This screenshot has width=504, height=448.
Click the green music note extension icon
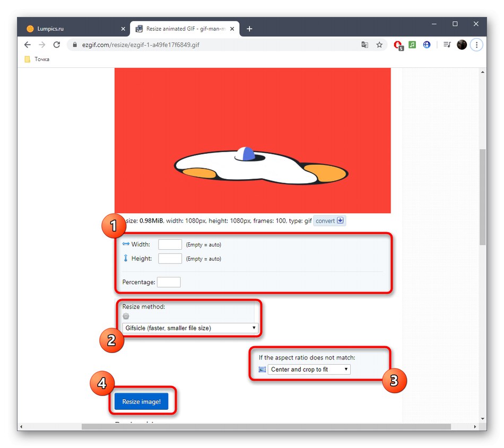[x=412, y=45]
